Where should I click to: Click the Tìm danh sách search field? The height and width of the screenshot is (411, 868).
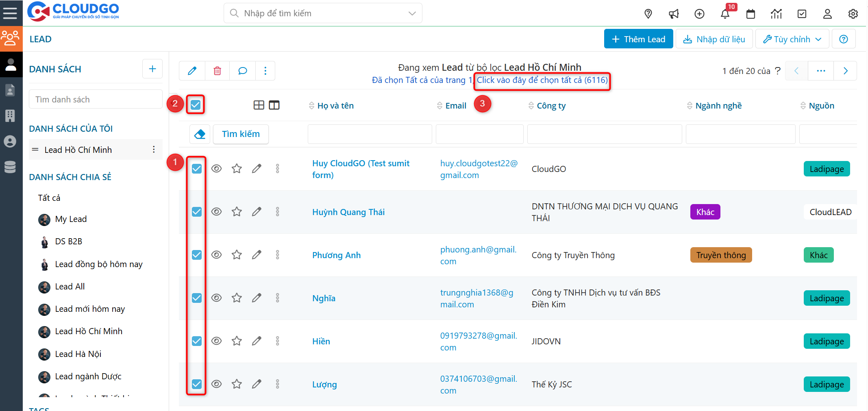(x=96, y=100)
